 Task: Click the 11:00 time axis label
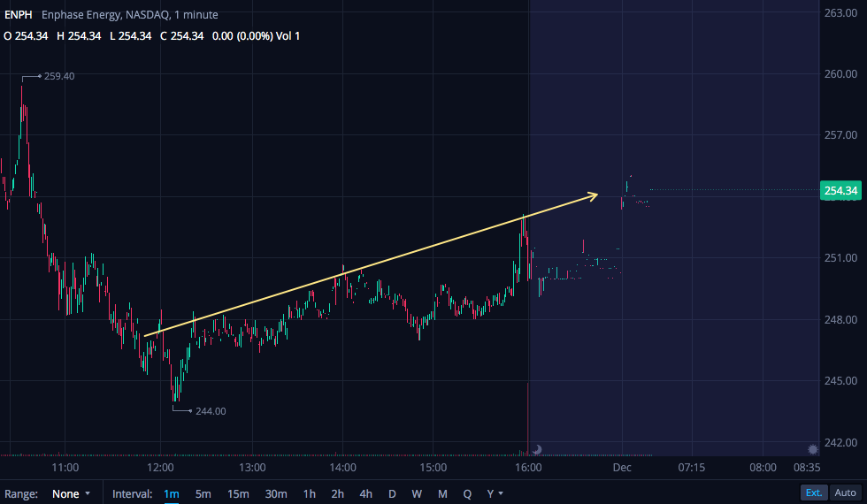click(x=65, y=468)
